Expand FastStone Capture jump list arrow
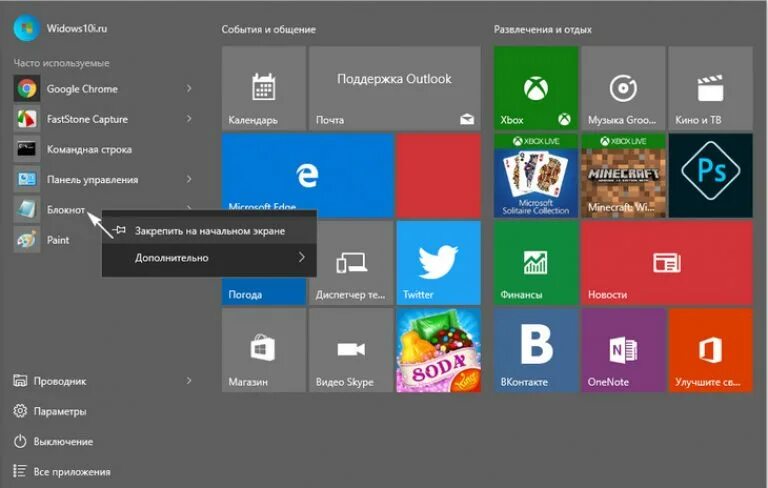The image size is (768, 488). click(x=189, y=119)
